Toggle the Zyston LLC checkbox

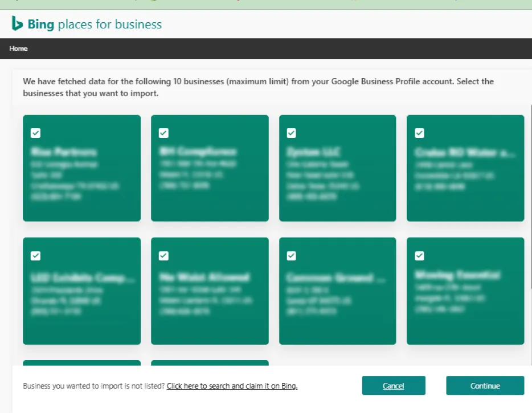point(292,133)
